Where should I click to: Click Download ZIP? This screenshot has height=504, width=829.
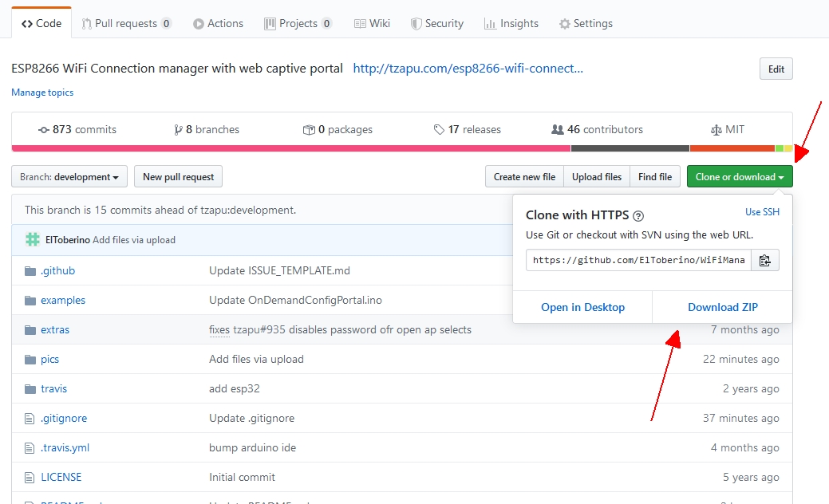pyautogui.click(x=723, y=307)
